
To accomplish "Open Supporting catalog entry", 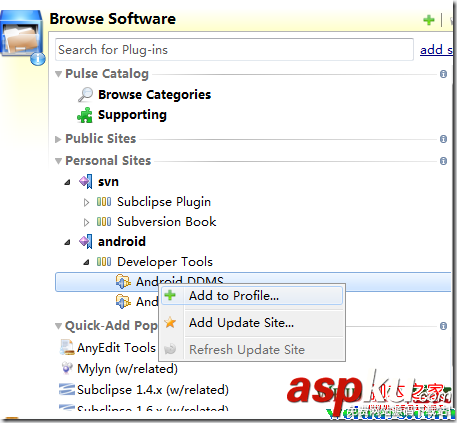I will [132, 115].
